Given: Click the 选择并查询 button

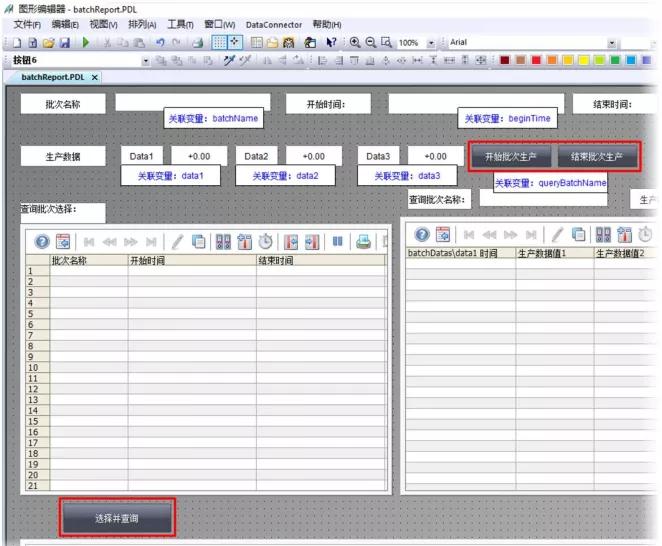Looking at the screenshot, I should [117, 518].
